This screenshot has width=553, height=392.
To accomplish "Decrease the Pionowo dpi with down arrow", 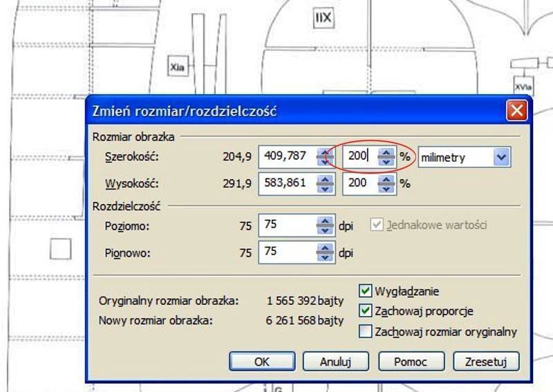I will [324, 257].
